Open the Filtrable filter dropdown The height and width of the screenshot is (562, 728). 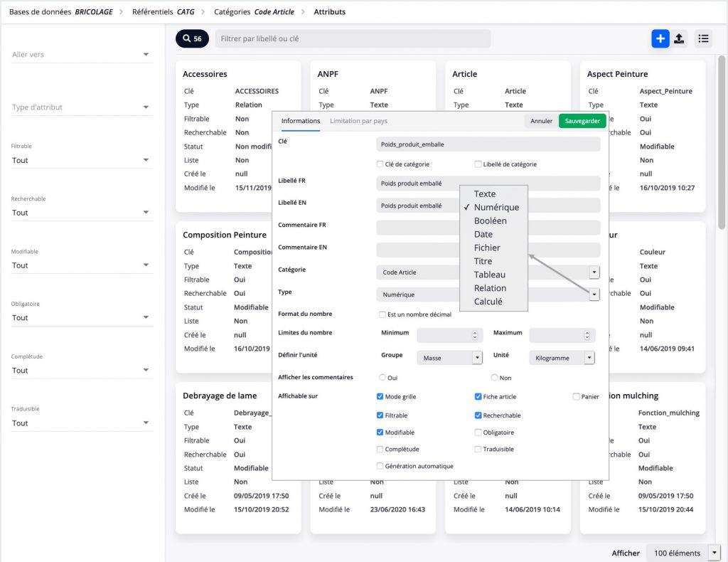pyautogui.click(x=82, y=160)
